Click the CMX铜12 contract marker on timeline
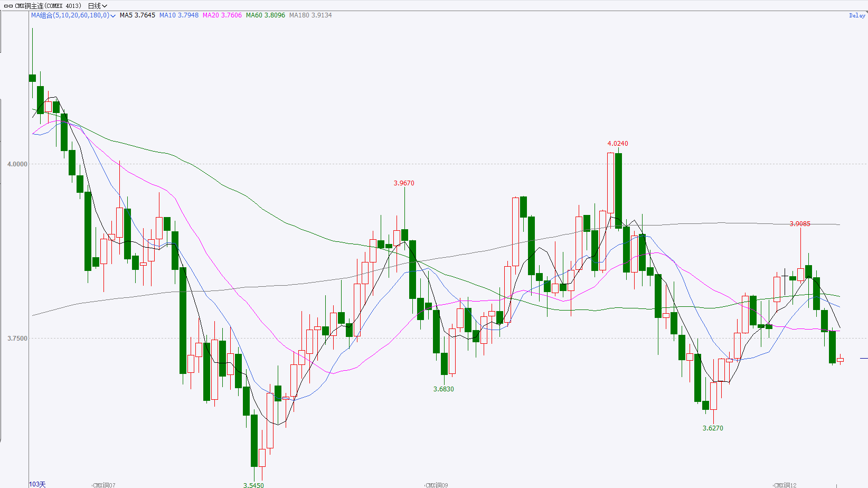Viewport: 868px width, 488px height. point(785,485)
